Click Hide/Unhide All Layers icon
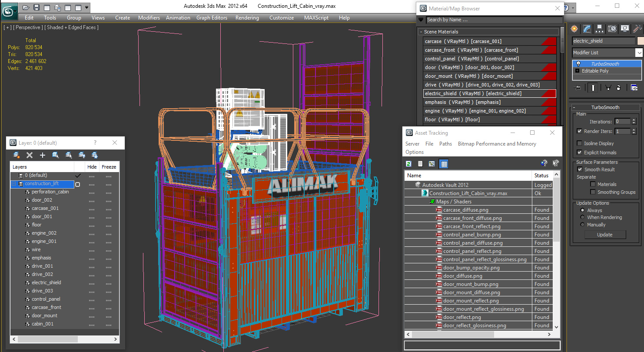 tap(82, 155)
